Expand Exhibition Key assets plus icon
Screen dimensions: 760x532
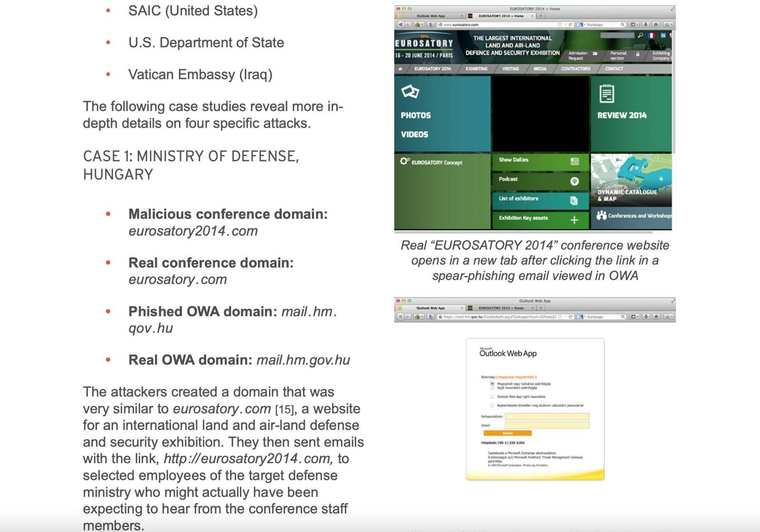(x=574, y=220)
